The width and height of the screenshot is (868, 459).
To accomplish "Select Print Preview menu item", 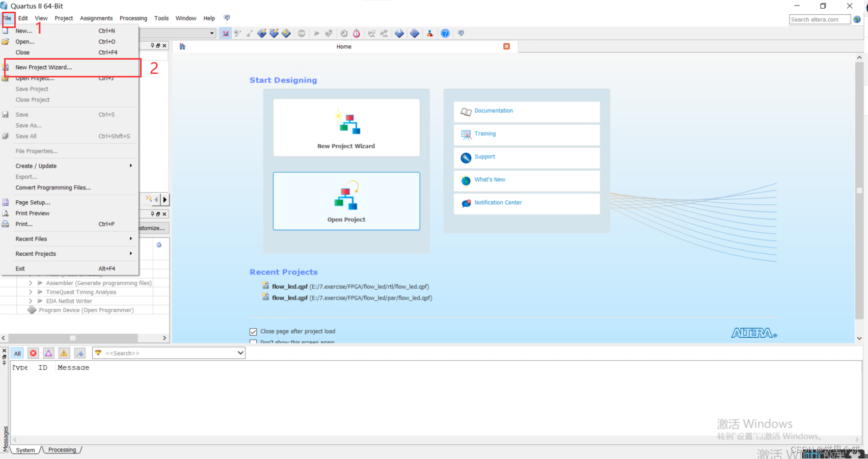I will (69, 213).
